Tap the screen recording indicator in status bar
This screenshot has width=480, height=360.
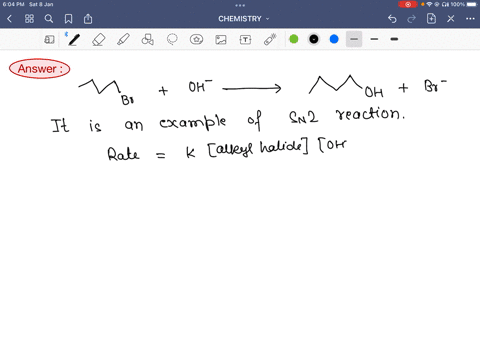(408, 4)
